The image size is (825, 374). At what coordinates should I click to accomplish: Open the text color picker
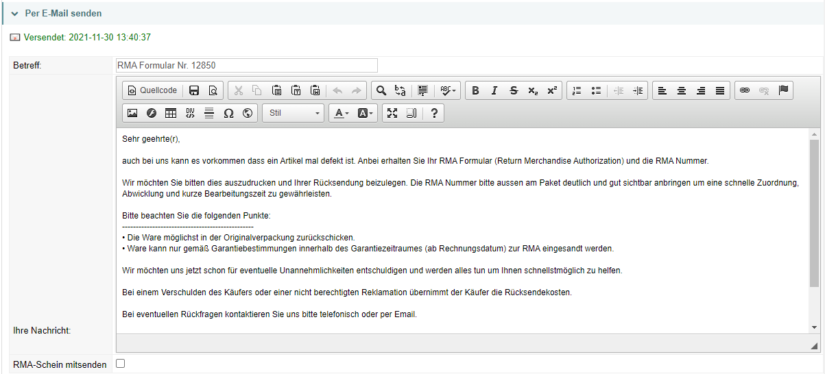(341, 113)
